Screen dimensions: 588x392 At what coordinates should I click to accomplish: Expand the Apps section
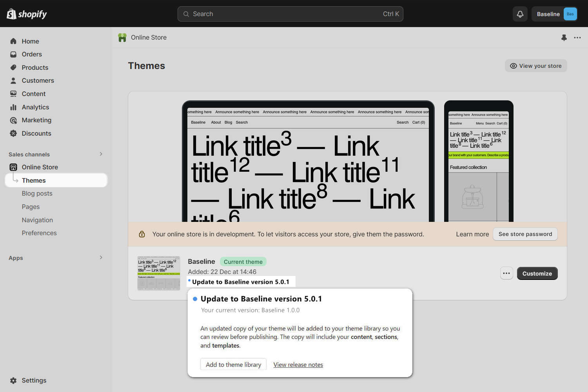click(101, 258)
